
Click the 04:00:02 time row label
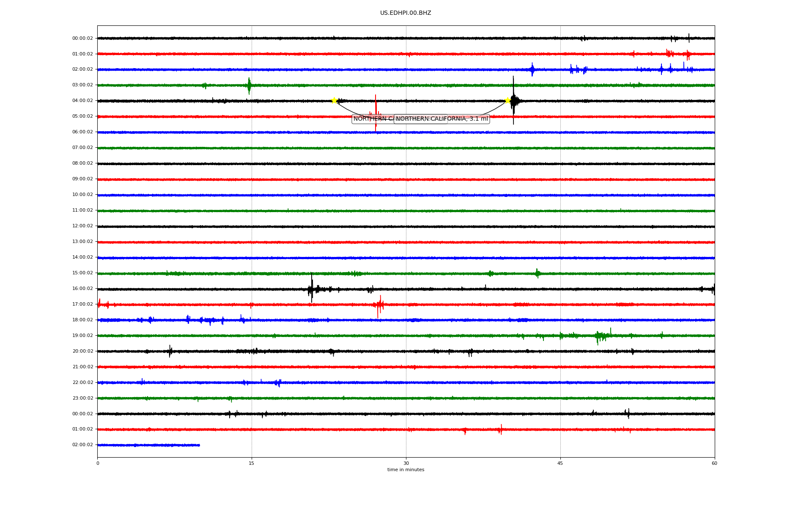[x=82, y=101]
